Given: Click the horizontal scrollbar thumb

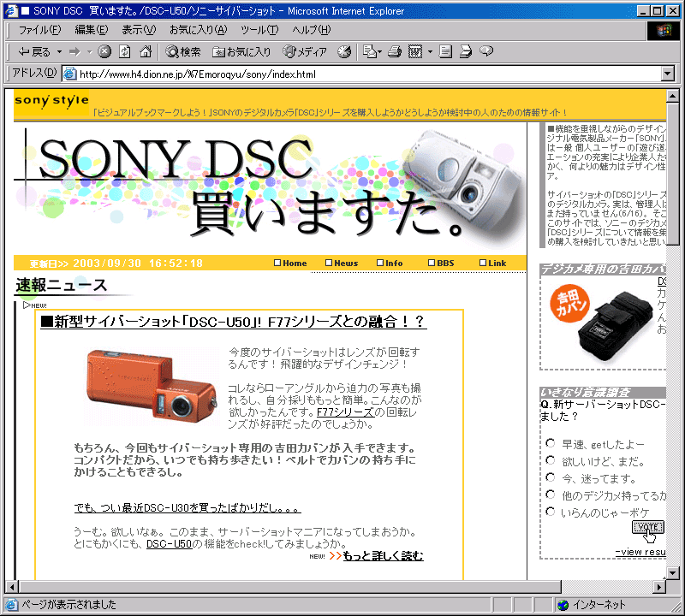Looking at the screenshot, I should pyautogui.click(x=290, y=587).
